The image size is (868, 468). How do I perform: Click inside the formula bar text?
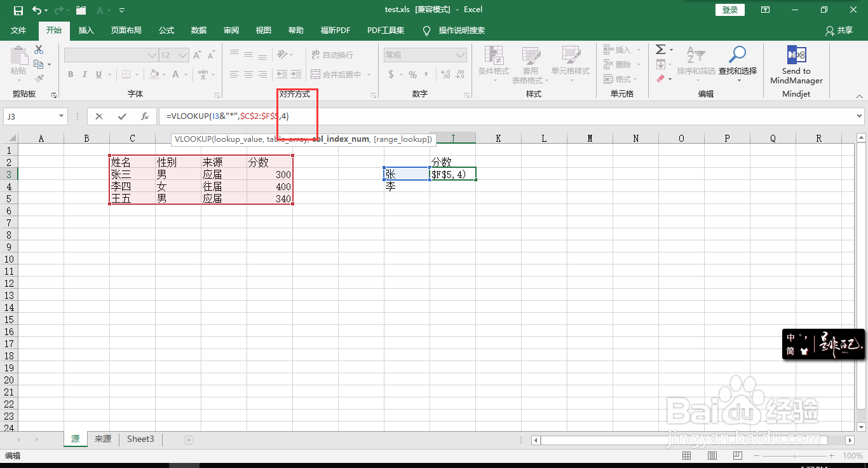coord(229,116)
